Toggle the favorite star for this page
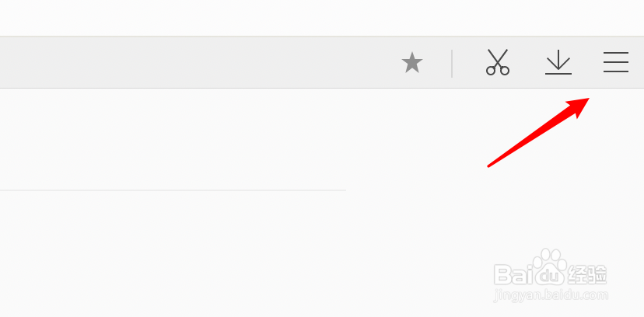 [412, 63]
